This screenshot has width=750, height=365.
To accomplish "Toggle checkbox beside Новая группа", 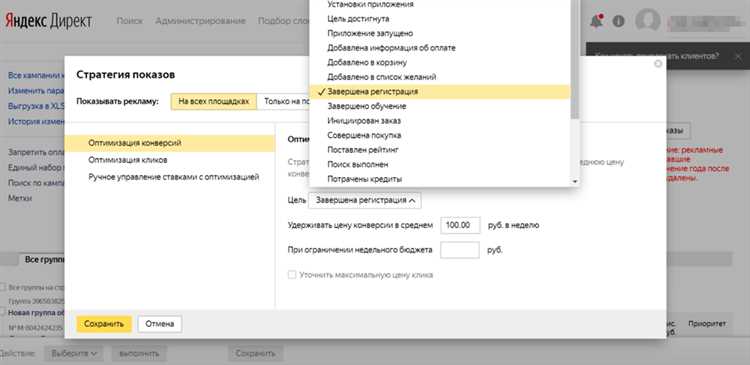I will pyautogui.click(x=3, y=312).
